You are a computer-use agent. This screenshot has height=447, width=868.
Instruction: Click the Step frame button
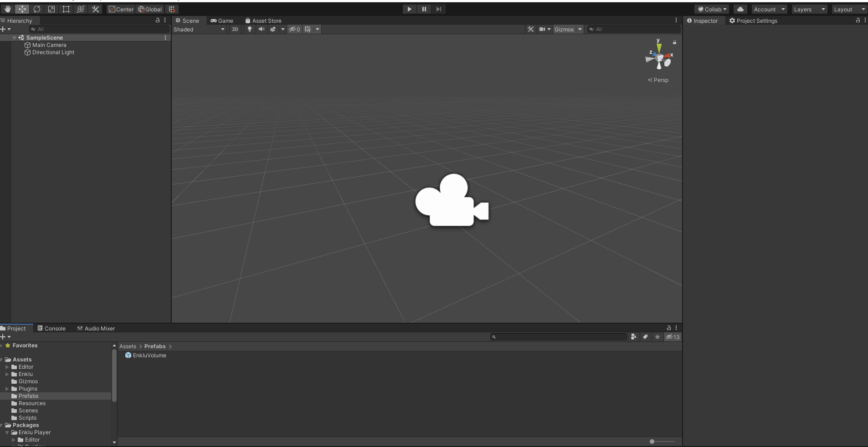click(438, 9)
